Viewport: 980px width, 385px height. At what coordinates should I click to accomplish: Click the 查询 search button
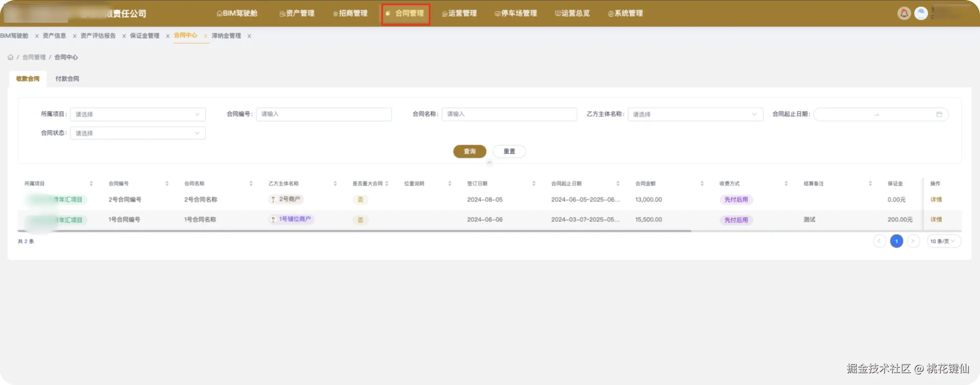470,151
